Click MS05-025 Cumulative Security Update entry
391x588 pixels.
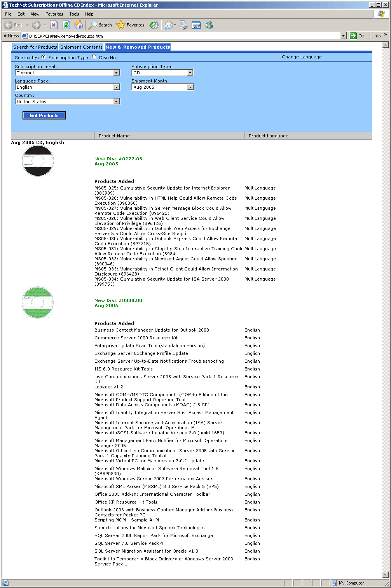162,190
